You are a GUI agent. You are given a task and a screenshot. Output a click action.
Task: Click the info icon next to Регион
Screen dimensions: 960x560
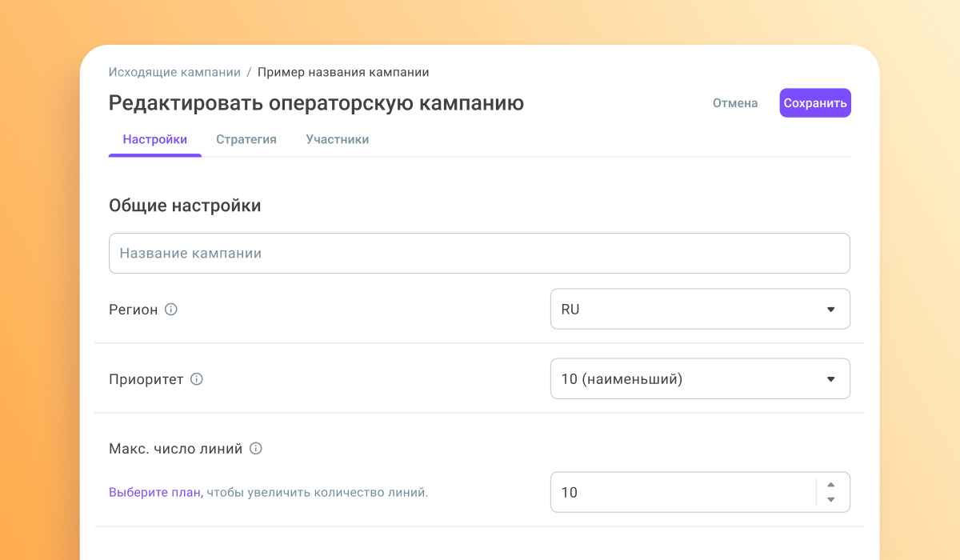[x=170, y=309]
